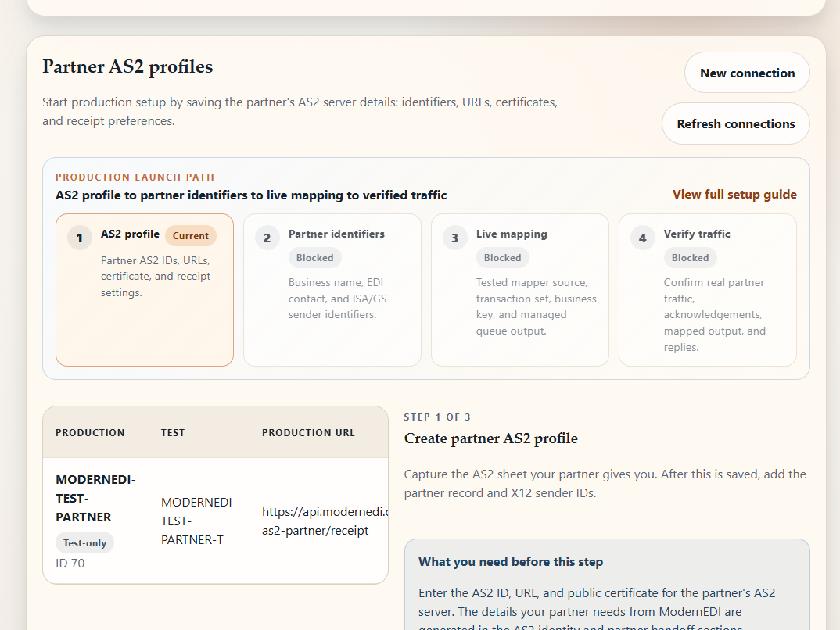Click the New connection button
This screenshot has height=630, width=840.
pyautogui.click(x=747, y=73)
